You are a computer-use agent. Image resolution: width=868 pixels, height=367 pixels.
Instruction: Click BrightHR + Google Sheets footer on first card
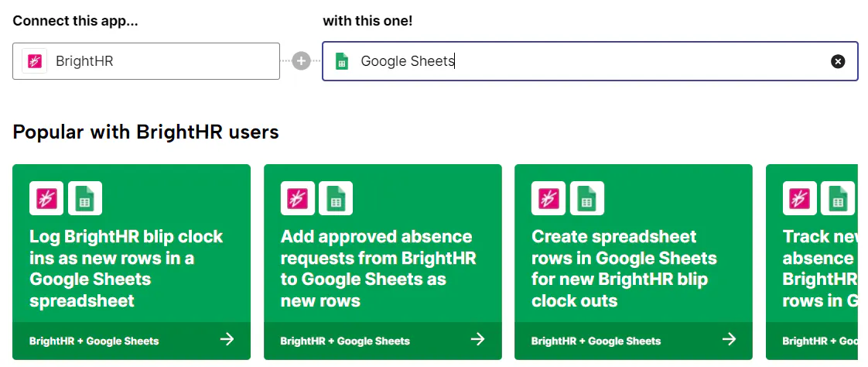tap(94, 341)
